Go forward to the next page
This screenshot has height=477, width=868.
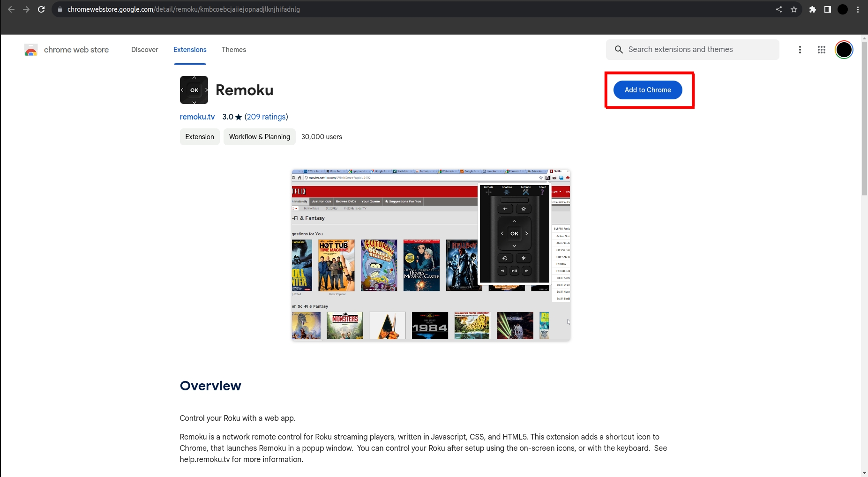pos(26,9)
